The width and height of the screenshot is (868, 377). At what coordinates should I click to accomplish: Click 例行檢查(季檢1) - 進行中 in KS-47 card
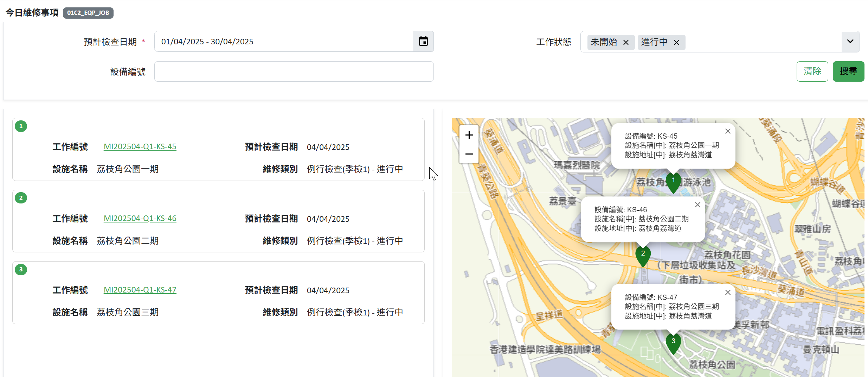click(355, 312)
